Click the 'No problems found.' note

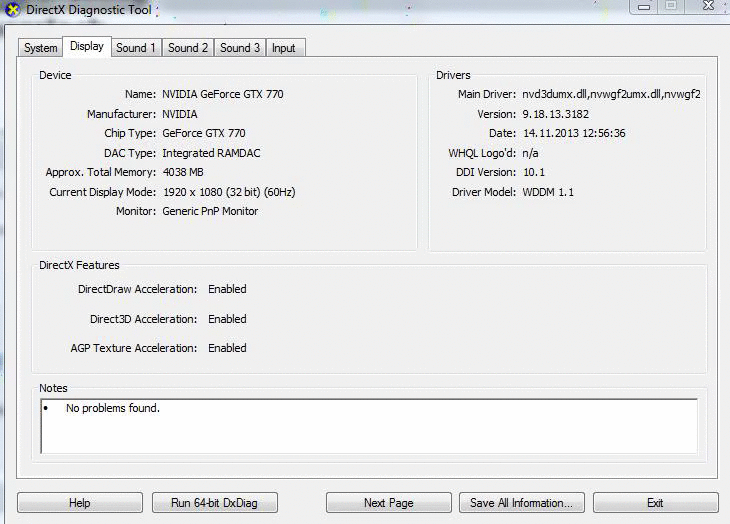click(x=113, y=408)
